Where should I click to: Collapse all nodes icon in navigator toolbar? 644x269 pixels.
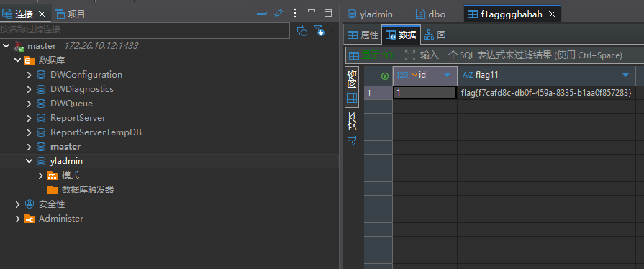point(262,14)
